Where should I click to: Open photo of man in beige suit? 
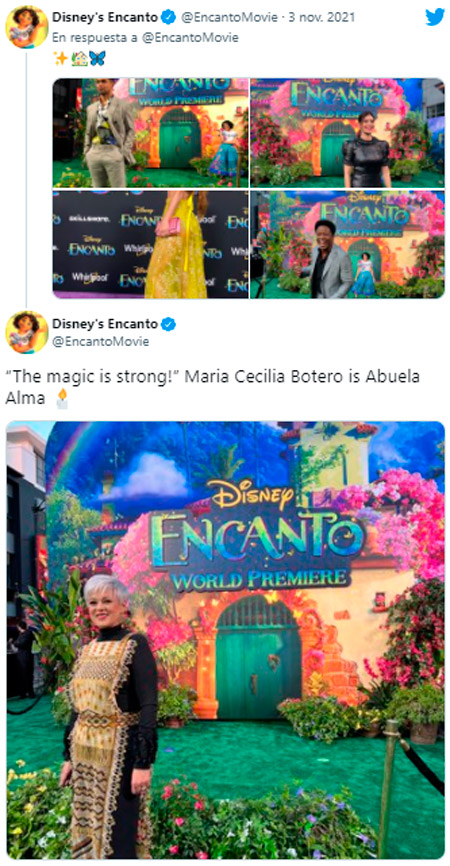pyautogui.click(x=150, y=133)
